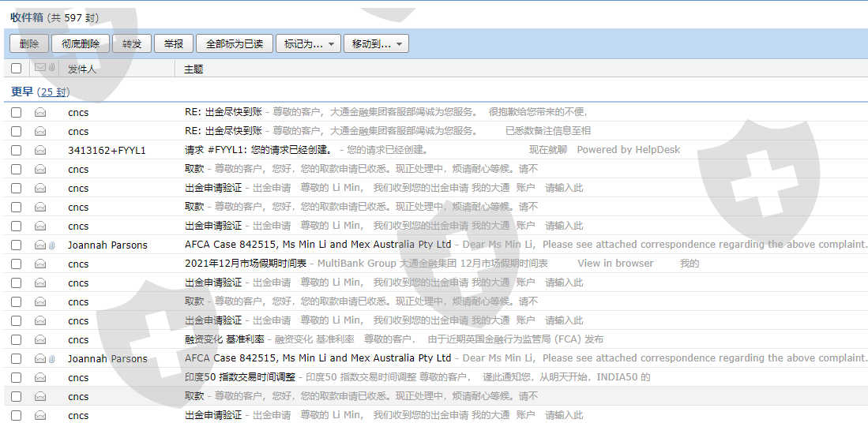The height and width of the screenshot is (423, 868).
Task: Expand the 移动到... dropdown menu
Action: (x=376, y=44)
